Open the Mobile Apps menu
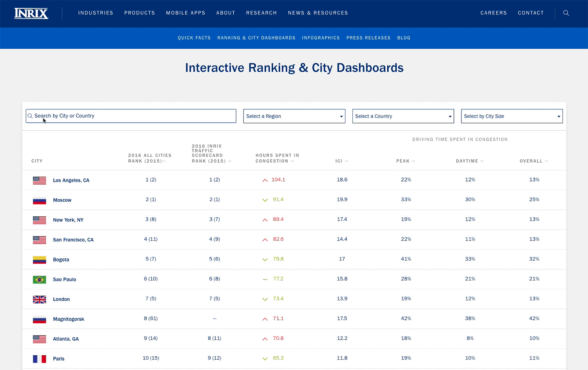Viewport: 588px width, 370px height. tap(185, 13)
